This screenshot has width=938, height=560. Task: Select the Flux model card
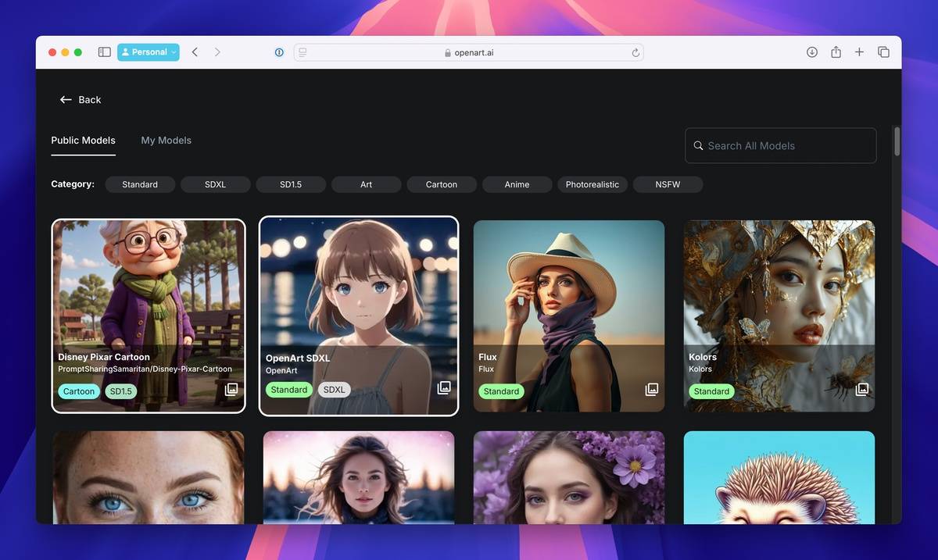(569, 316)
